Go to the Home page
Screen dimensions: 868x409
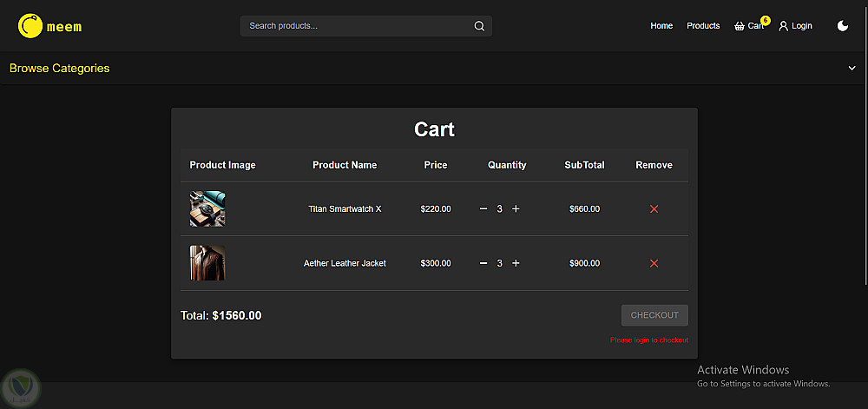tap(661, 26)
